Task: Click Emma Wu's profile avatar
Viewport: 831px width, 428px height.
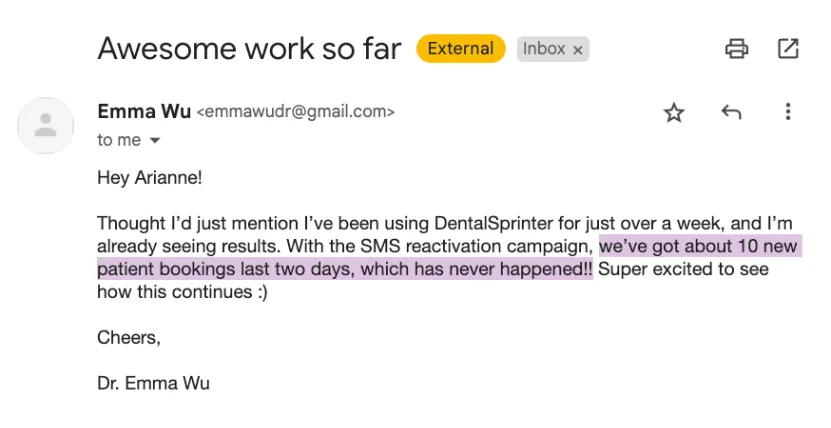Action: pyautogui.click(x=45, y=125)
